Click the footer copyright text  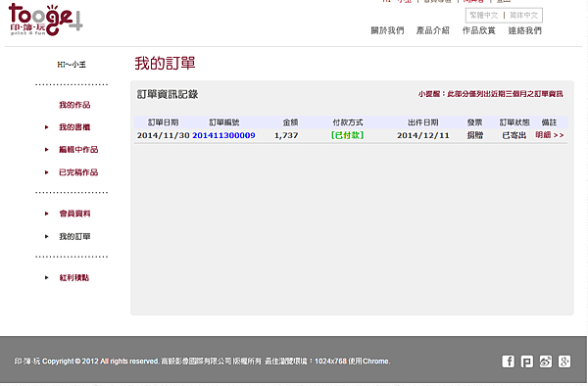pos(202,362)
